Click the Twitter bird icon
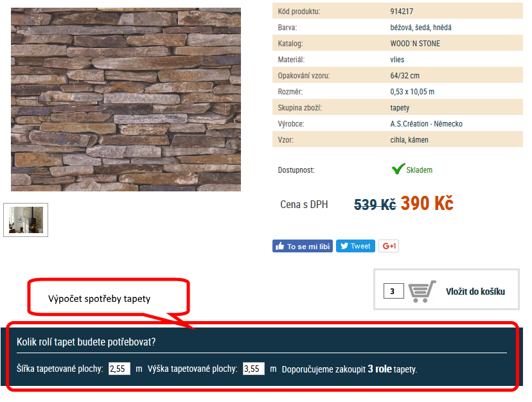This screenshot has width=532, height=402. point(344,245)
